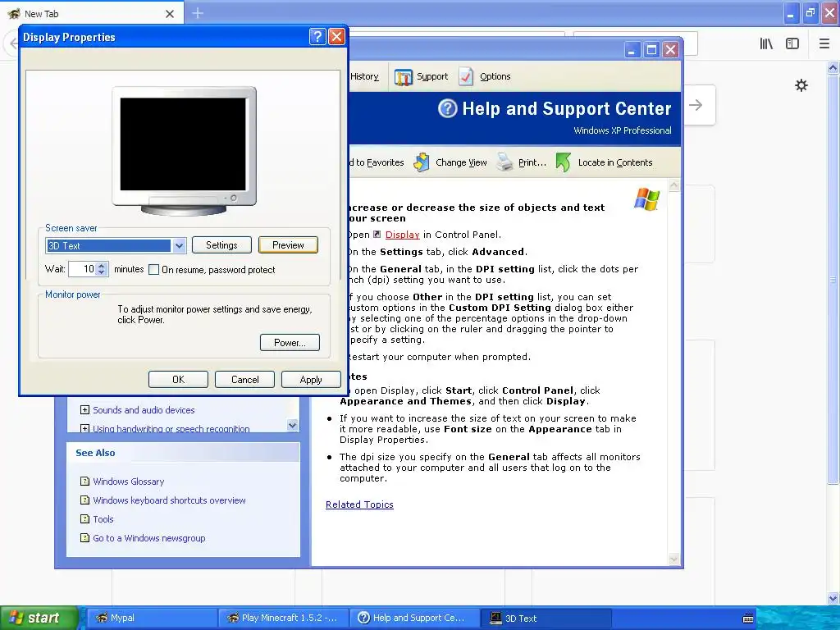Open Options in Help and Support toolbar
Image resolution: width=840 pixels, height=630 pixels.
pos(485,76)
